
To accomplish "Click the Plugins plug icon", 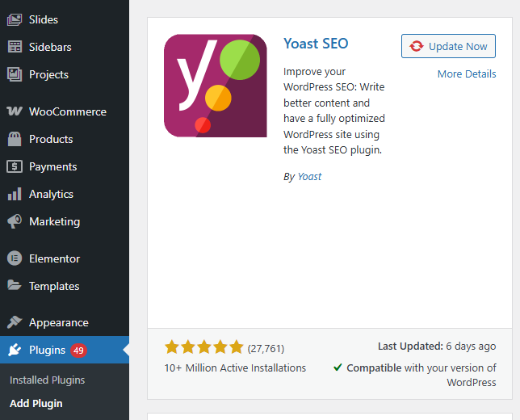I will 15,350.
